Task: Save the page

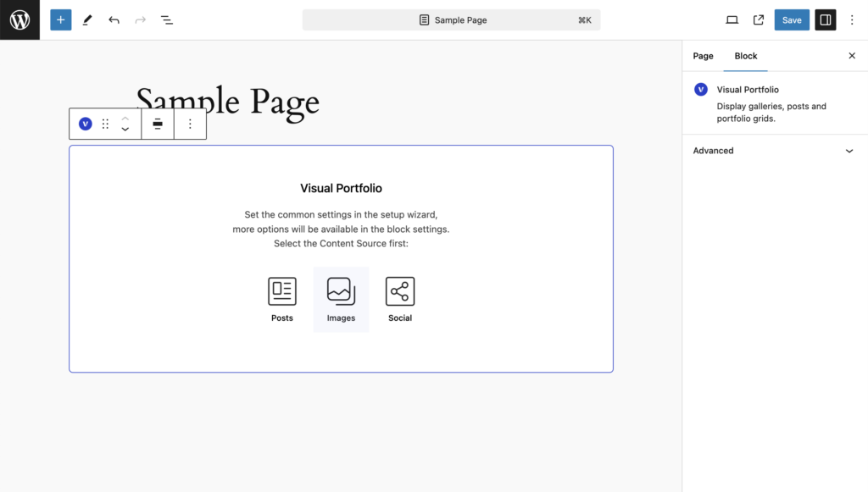Action: coord(792,20)
